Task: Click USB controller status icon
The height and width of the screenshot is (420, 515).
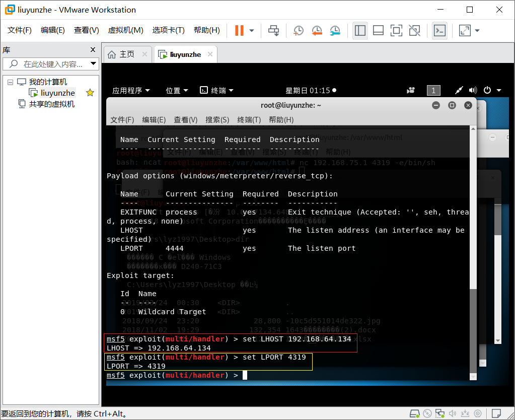Action: pyautogui.click(x=465, y=413)
